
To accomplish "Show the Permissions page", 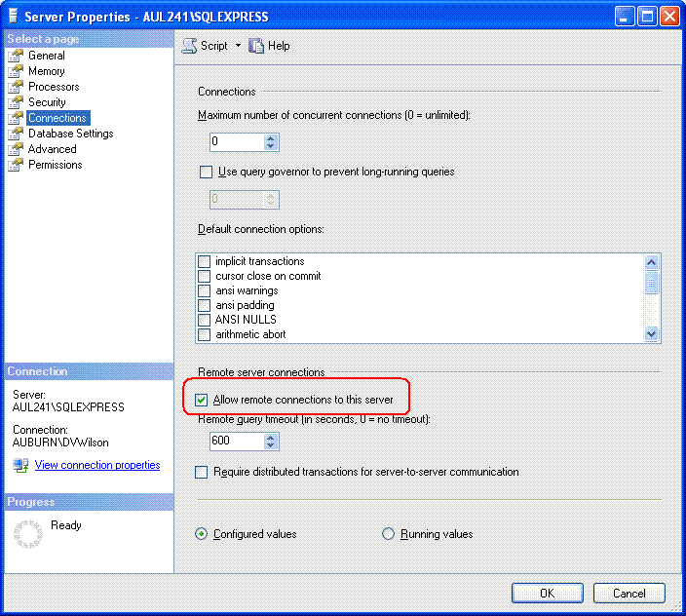I will click(x=56, y=165).
